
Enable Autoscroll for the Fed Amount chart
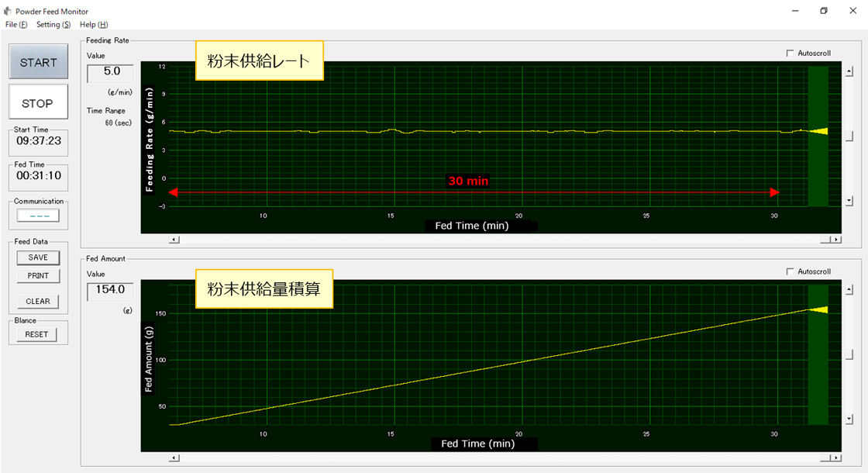790,271
